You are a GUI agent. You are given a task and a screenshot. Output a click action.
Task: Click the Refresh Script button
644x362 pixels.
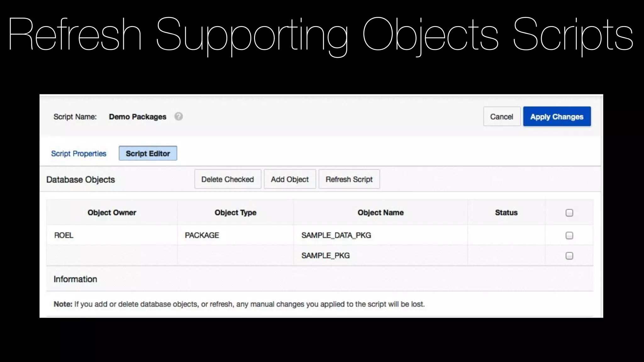[x=349, y=179]
